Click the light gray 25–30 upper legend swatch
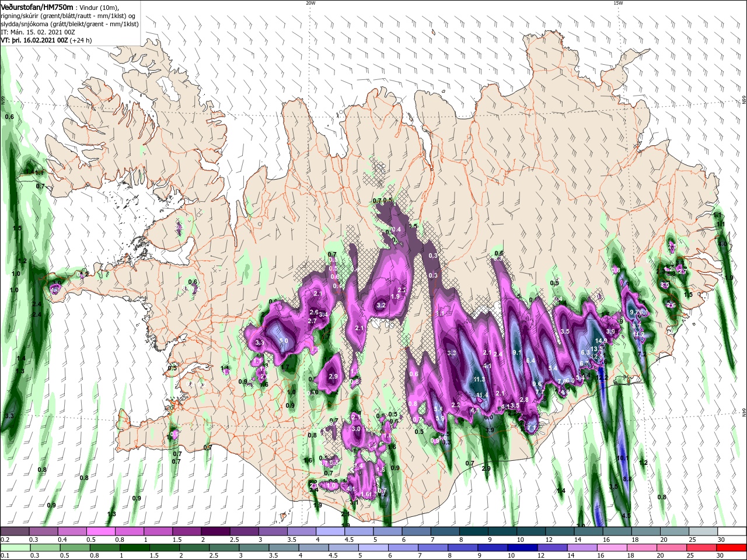The height and width of the screenshot is (560, 747). tap(704, 531)
